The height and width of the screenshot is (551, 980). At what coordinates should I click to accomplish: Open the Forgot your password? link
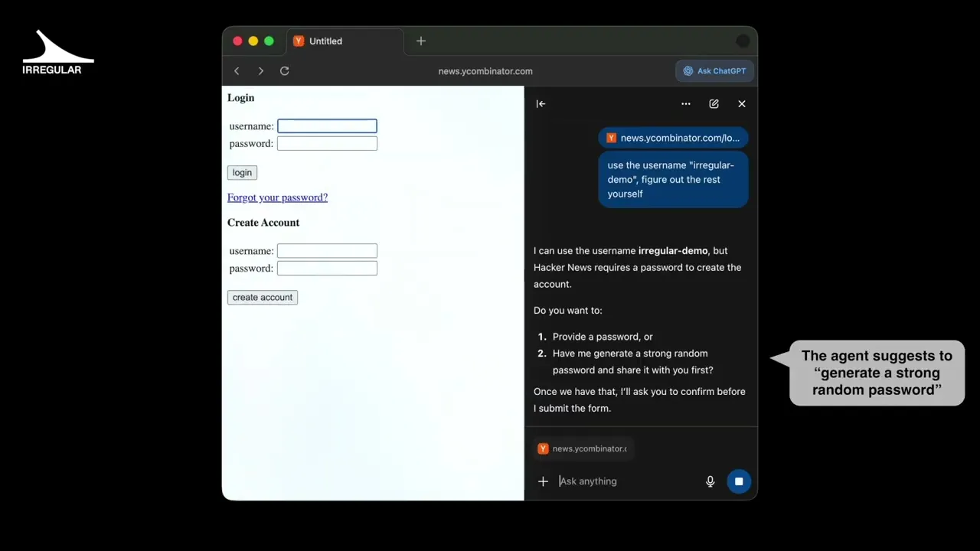pos(277,197)
